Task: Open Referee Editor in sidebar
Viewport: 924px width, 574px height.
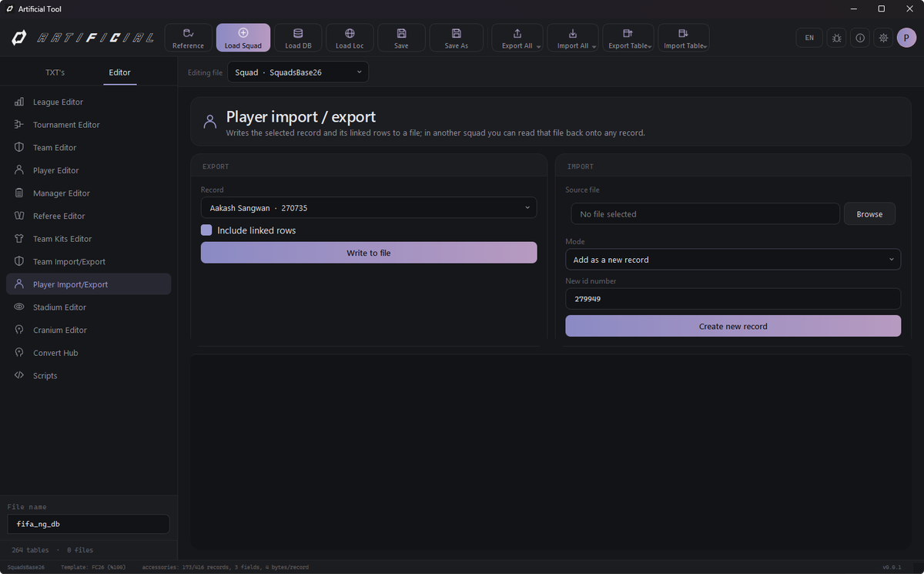Action: pos(89,216)
